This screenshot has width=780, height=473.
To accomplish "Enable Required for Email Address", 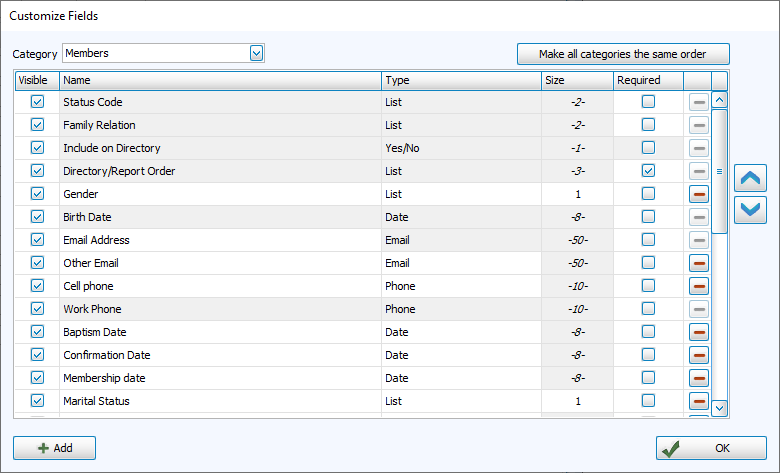I will 648,240.
